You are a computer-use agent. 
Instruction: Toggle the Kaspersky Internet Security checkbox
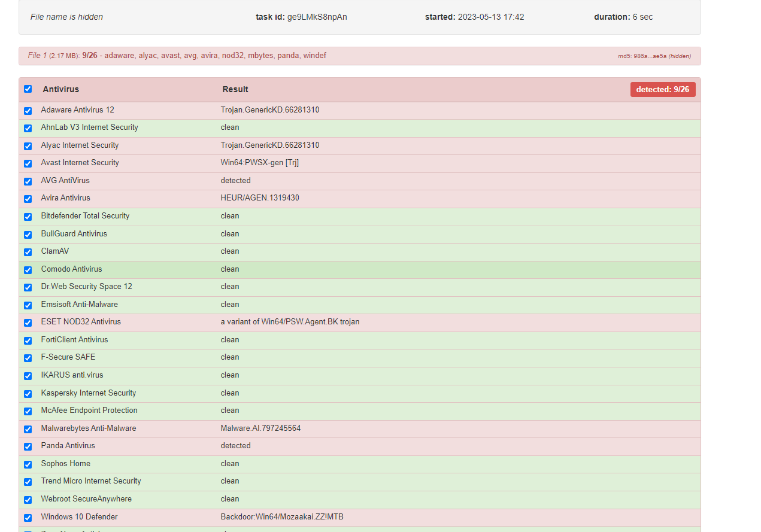28,394
